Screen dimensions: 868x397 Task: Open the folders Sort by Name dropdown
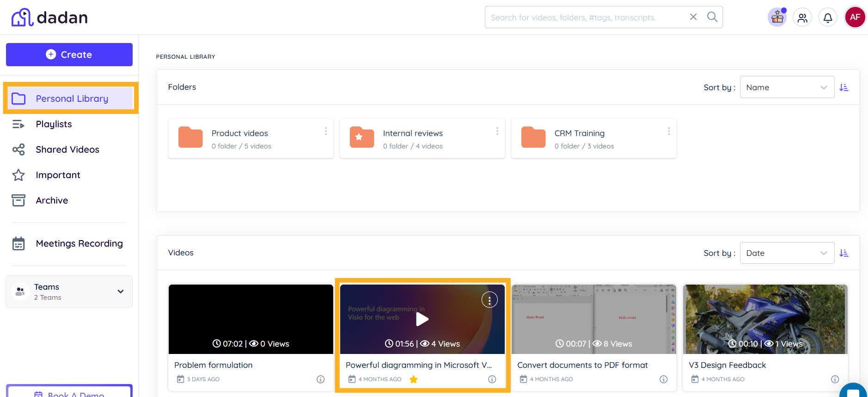(x=787, y=87)
